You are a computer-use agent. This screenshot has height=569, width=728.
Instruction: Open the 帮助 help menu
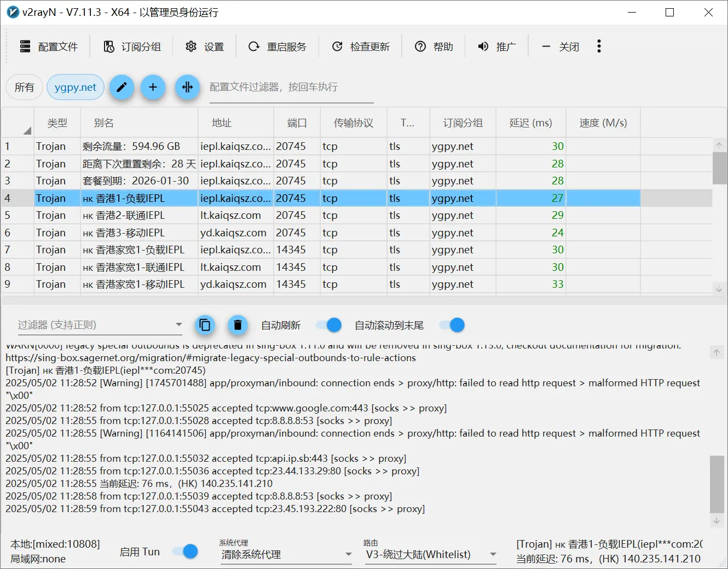click(x=434, y=47)
